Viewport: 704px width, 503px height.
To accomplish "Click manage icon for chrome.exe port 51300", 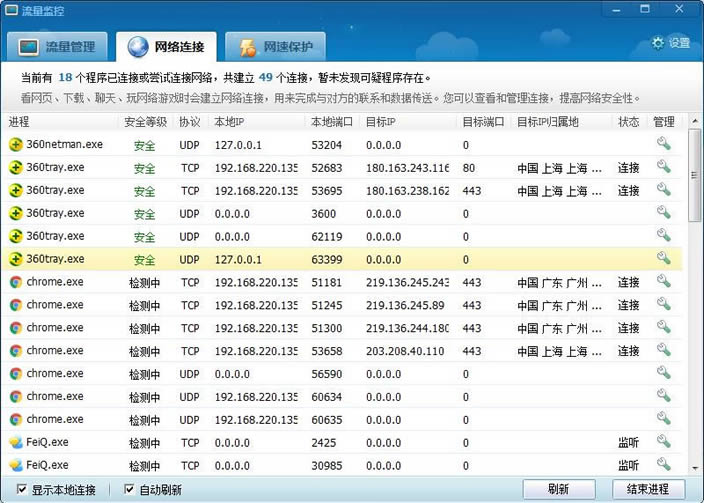I will 663,328.
